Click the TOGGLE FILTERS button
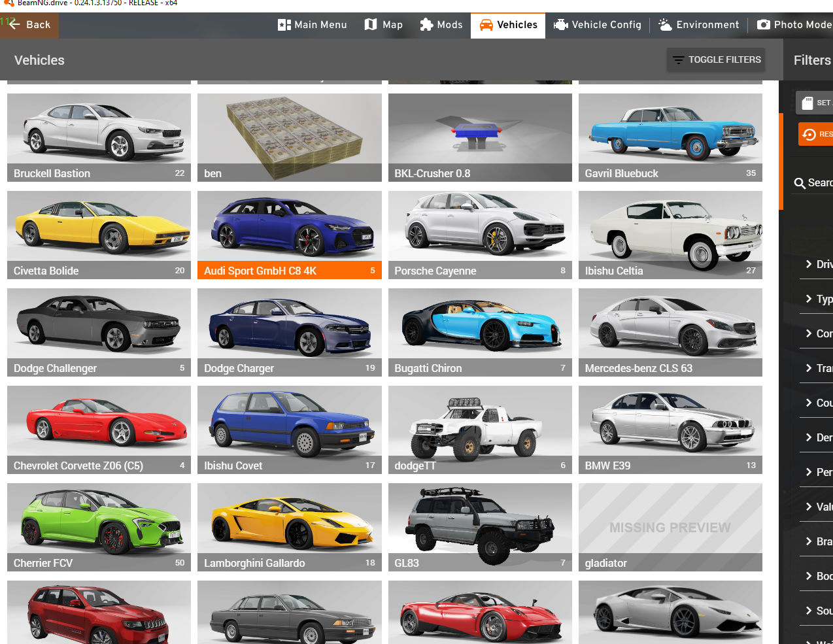The width and height of the screenshot is (833, 644). (717, 59)
